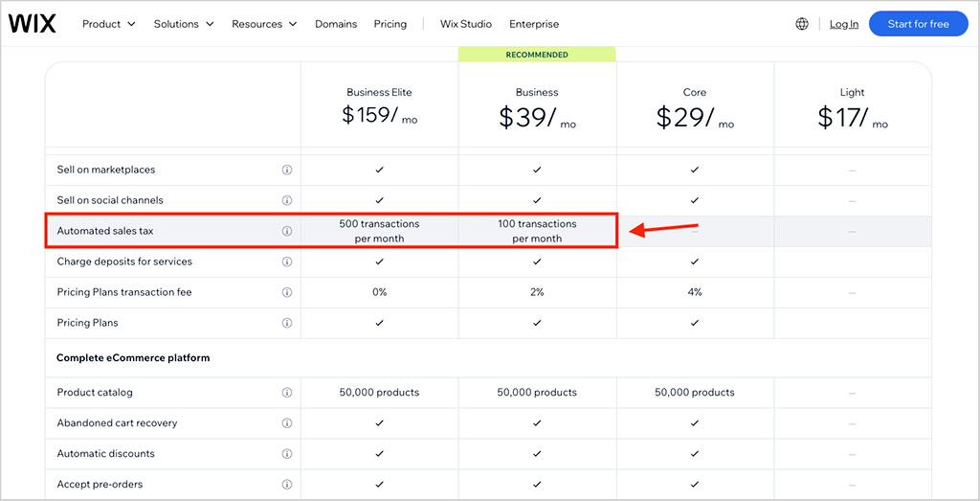Click info icon for Abandoned cart recovery
This screenshot has height=501, width=980.
[287, 422]
